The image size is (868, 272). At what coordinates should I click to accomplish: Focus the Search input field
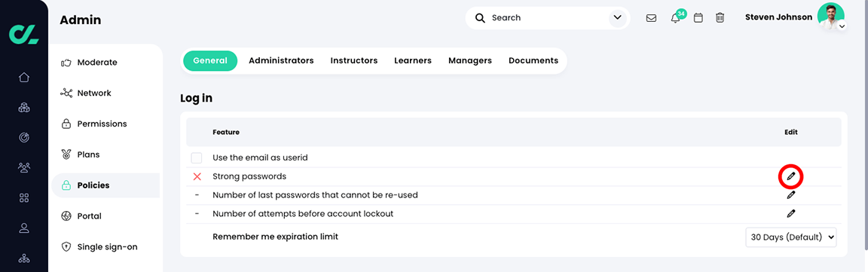tap(548, 18)
